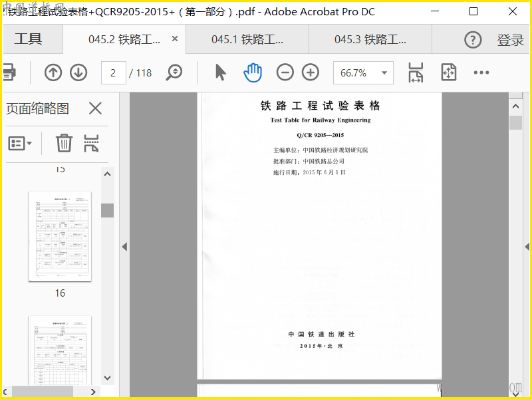Viewport: 532px width, 399px height.
Task: Click thumbnail panel scroll down arrow
Action: [108, 378]
